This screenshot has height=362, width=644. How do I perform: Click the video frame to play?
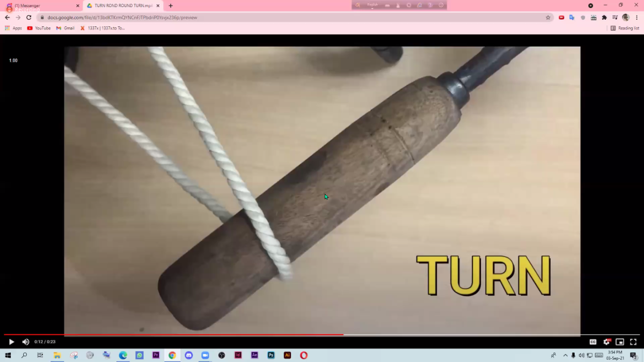click(322, 190)
